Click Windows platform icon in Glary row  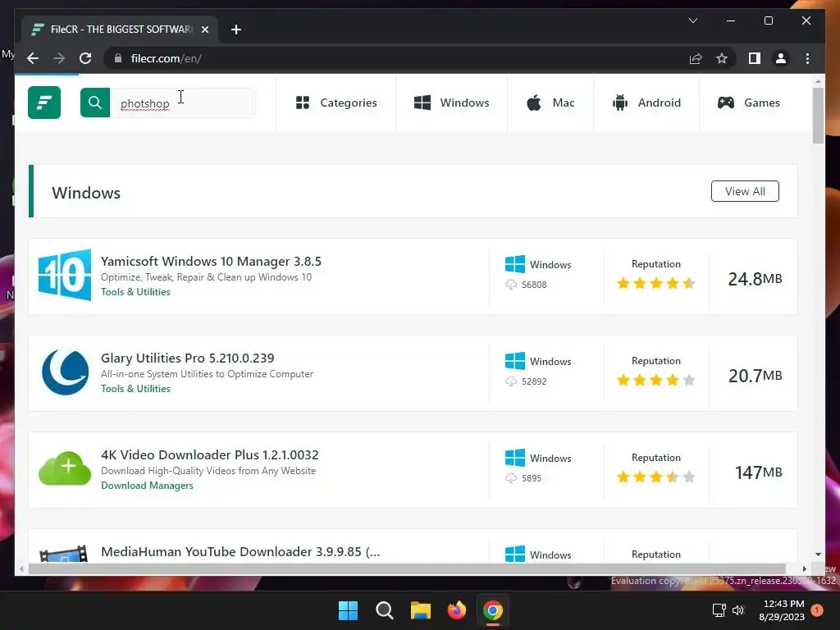[x=515, y=361]
